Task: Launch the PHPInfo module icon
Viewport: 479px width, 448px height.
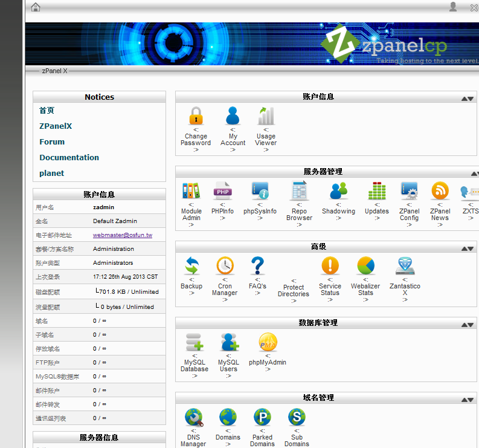Action: click(222, 190)
